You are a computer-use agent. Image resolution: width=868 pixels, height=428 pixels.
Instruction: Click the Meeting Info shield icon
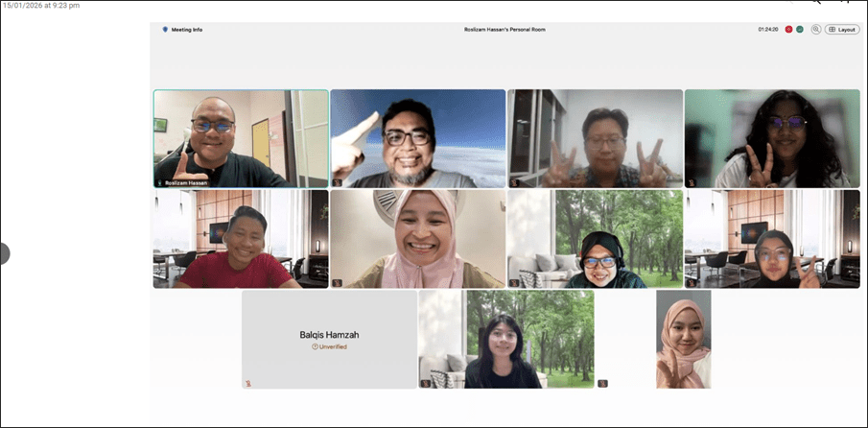pyautogui.click(x=165, y=30)
